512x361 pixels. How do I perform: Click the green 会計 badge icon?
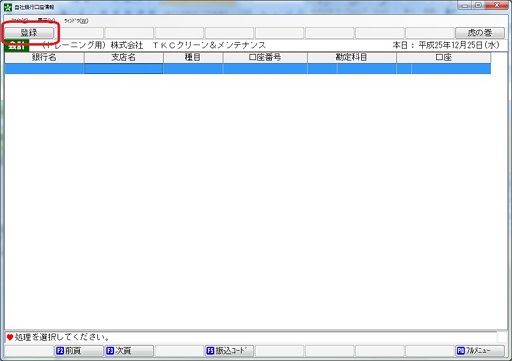coord(17,45)
